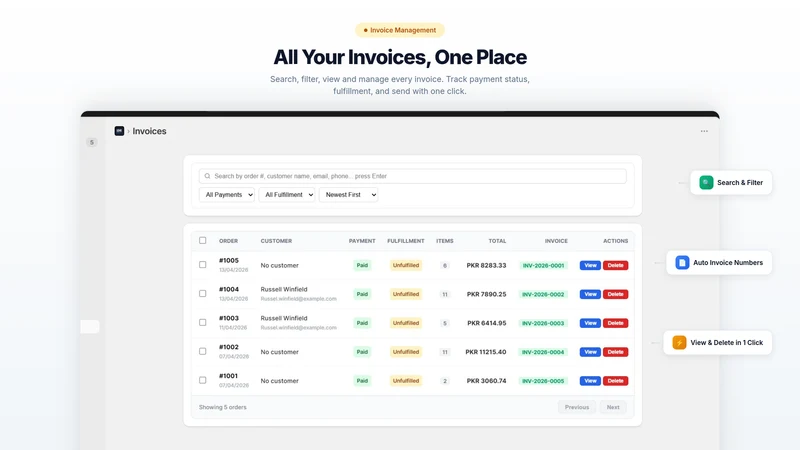
Task: Click total PKR 8283.33
Action: coord(486,265)
